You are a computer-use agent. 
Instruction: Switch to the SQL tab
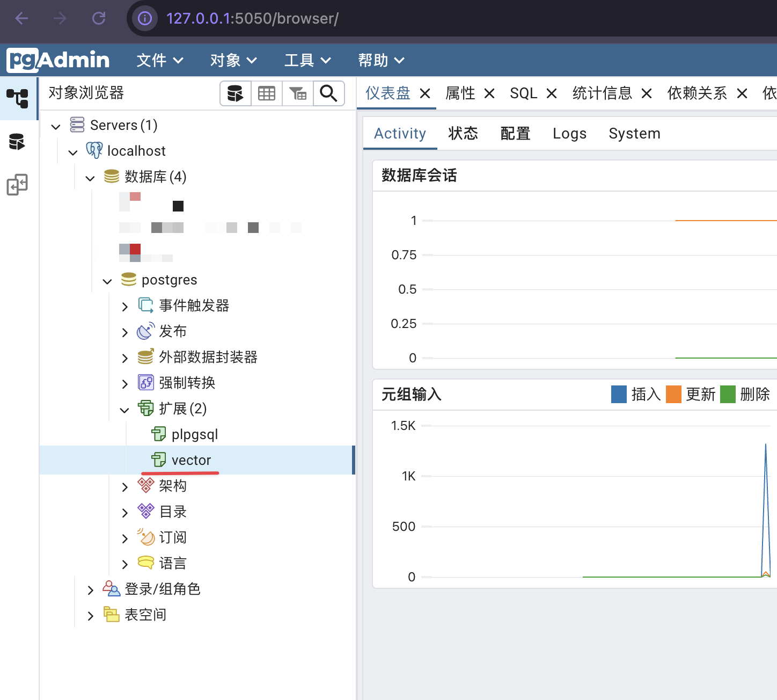pyautogui.click(x=524, y=93)
